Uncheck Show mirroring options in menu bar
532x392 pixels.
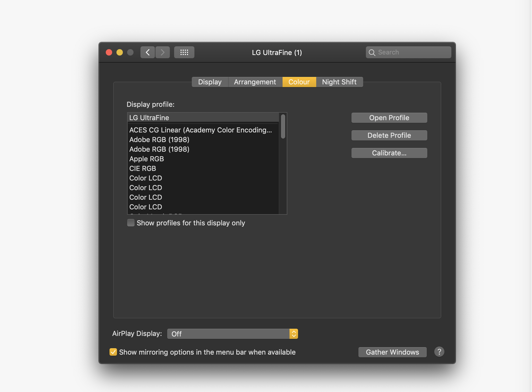coord(113,352)
